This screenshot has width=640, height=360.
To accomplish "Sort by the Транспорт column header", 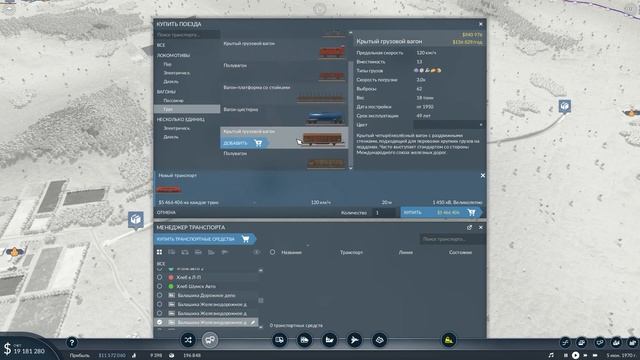I will pos(351,252).
